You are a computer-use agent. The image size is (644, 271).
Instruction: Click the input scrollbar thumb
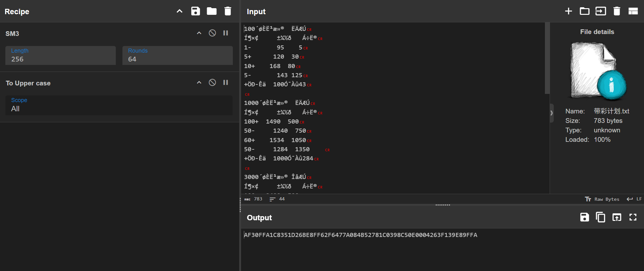pyautogui.click(x=547, y=58)
